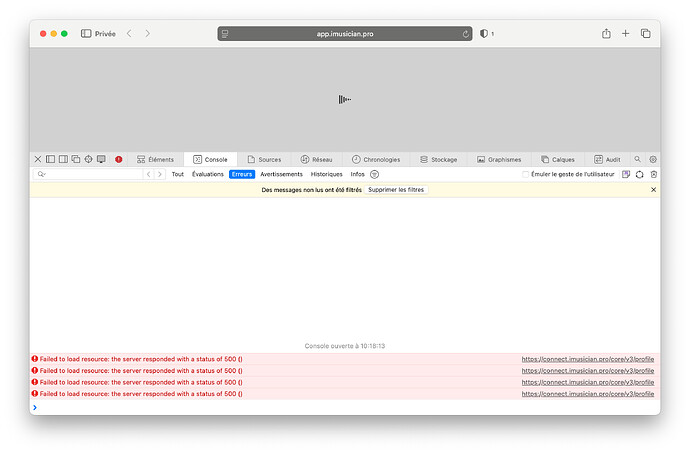Screen dimensions: 690x454
Task: Open the device settings screen icon
Action: coord(101,159)
